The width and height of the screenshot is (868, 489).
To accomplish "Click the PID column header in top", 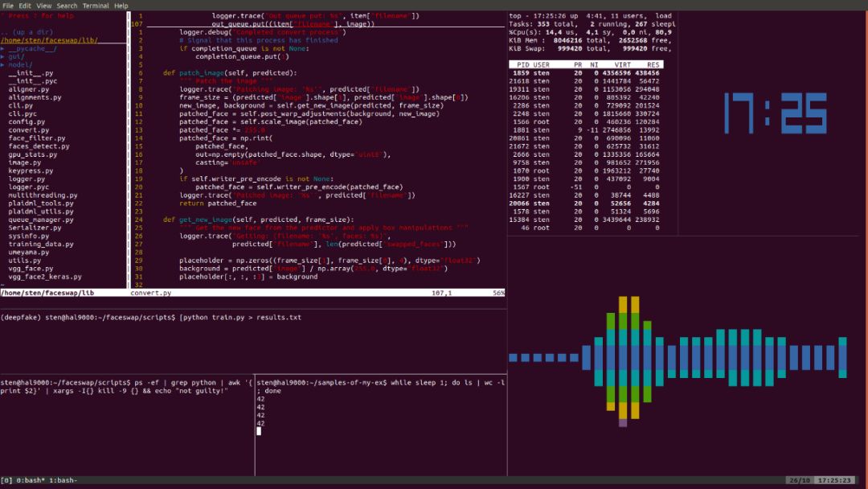I will pyautogui.click(x=522, y=64).
